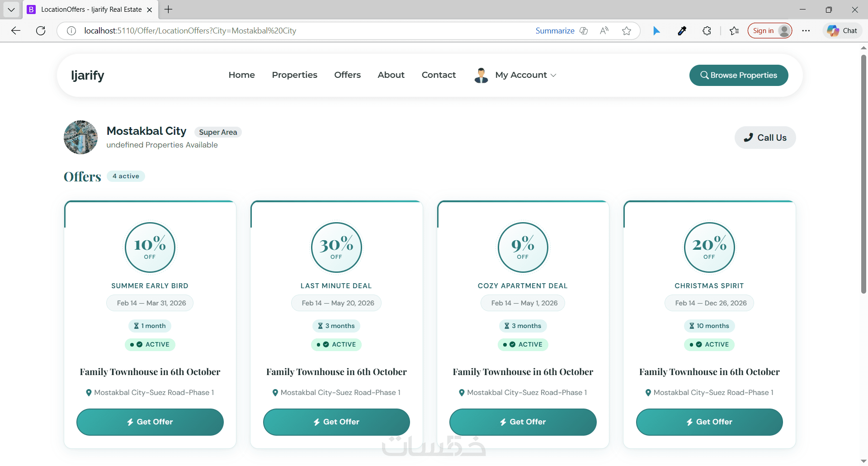Open browser Settings and more menu

pos(806,31)
